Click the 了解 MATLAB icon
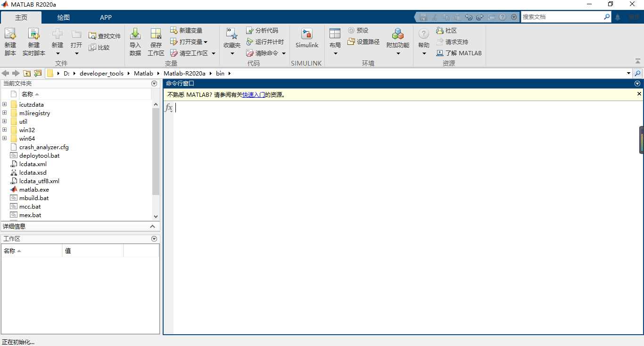Screen dimensions: 644x346 click(x=440, y=53)
